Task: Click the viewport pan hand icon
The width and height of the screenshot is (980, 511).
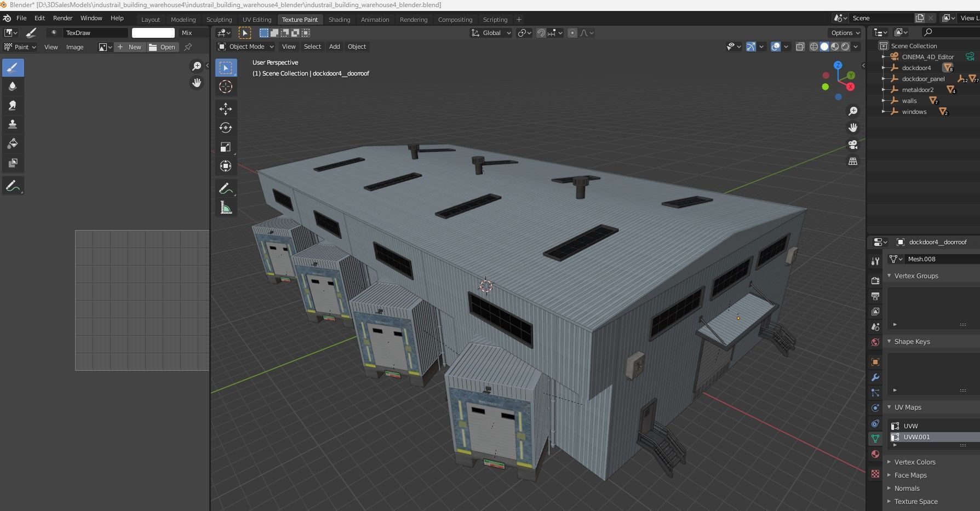Action: tap(853, 128)
